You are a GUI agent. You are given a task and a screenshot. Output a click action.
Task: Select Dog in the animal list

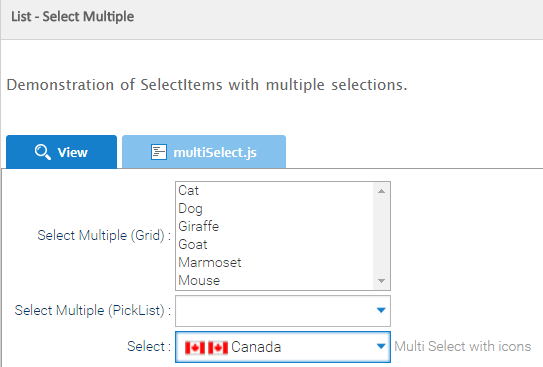click(275, 208)
